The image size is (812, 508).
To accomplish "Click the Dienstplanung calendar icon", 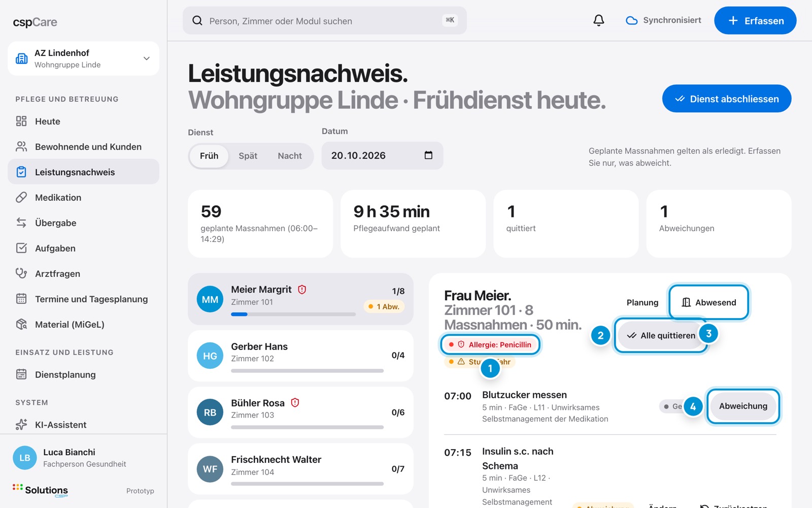I will [x=21, y=374].
